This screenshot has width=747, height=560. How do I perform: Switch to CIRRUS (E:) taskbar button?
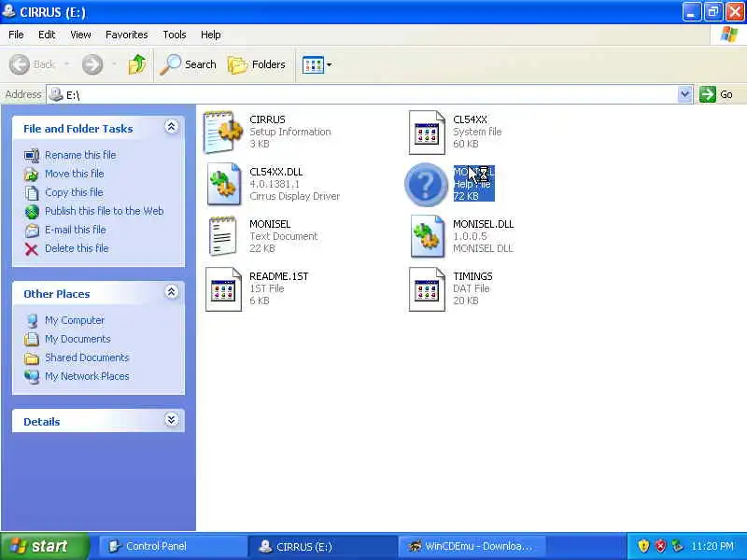(x=322, y=546)
